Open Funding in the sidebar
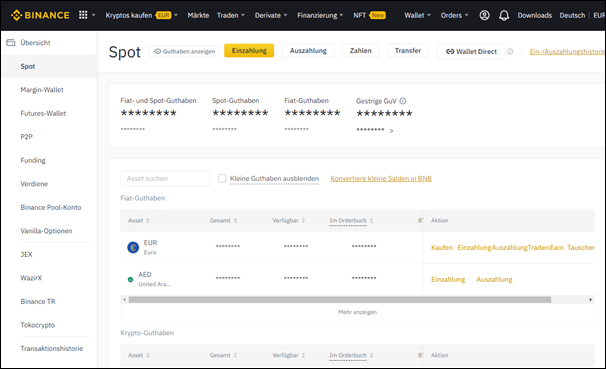The width and height of the screenshot is (606, 369). [x=33, y=160]
